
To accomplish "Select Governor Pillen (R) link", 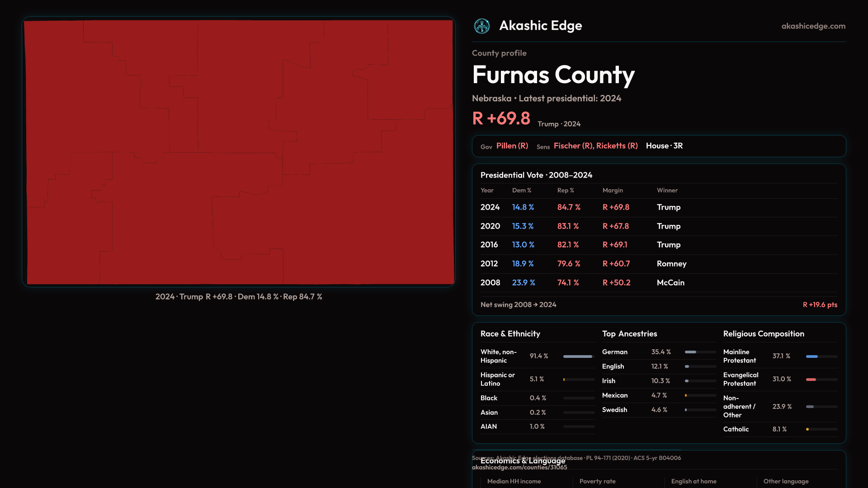I will 512,146.
